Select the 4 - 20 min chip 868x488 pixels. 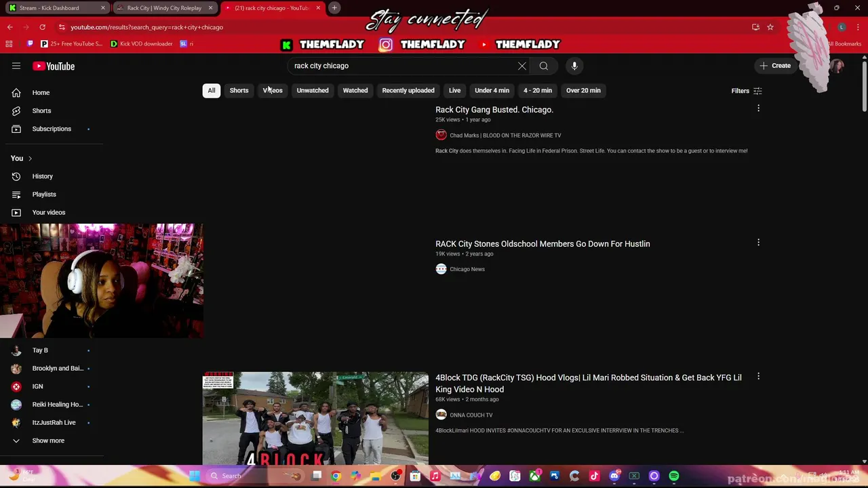pos(538,90)
